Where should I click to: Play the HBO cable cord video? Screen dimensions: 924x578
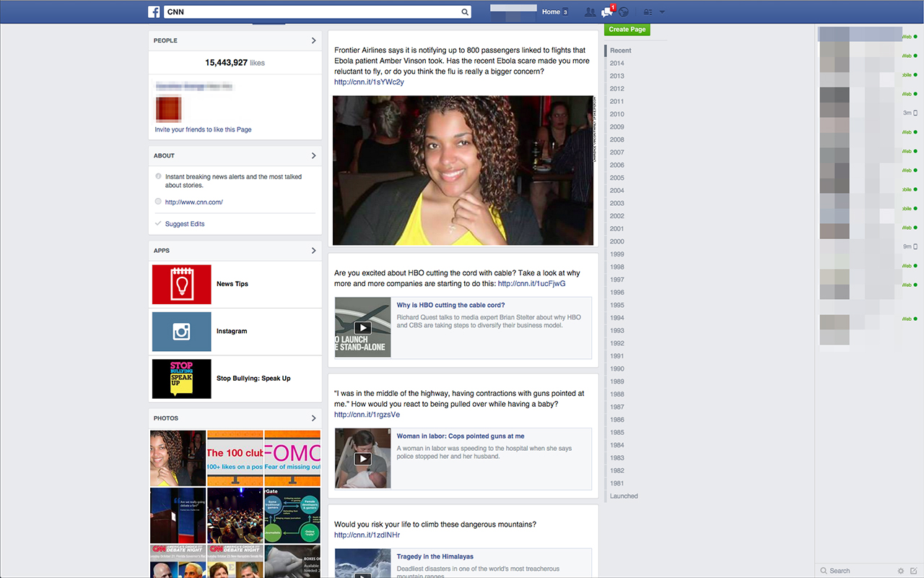(x=362, y=327)
